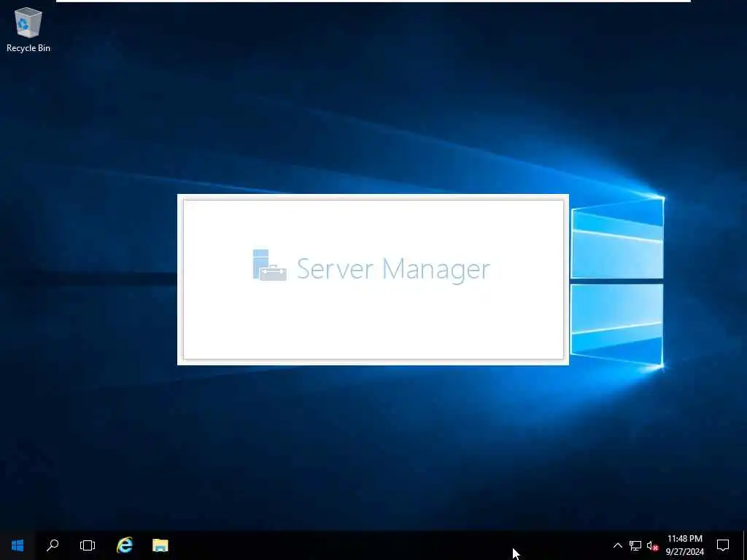
Task: Launch Internet Explorer from the taskbar
Action: tap(124, 545)
